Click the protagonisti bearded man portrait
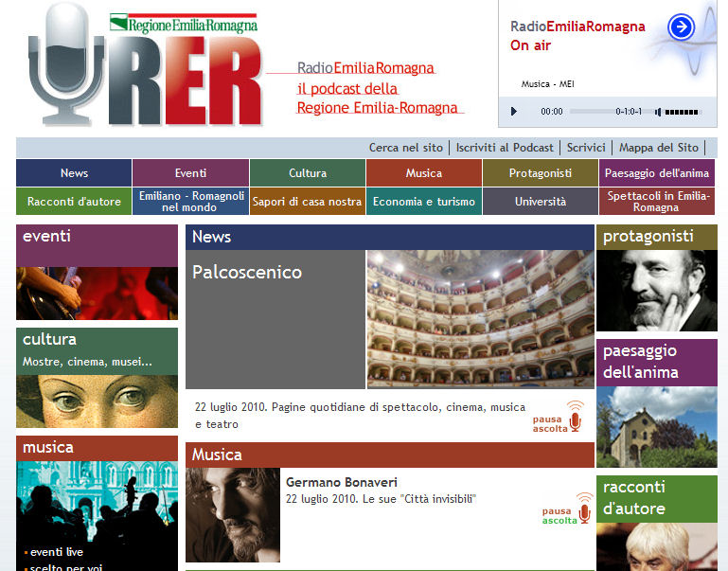This screenshot has height=571, width=728. pyautogui.click(x=656, y=291)
